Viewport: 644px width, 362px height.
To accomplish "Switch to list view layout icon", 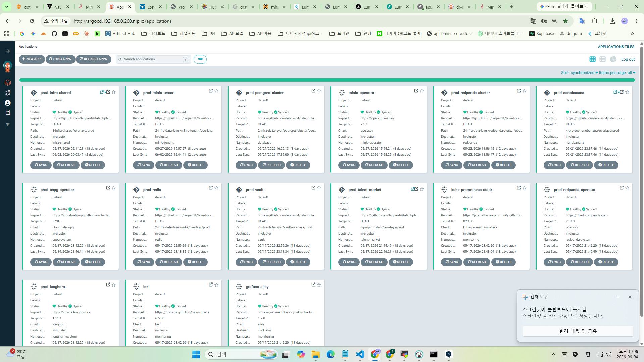I will pyautogui.click(x=603, y=59).
